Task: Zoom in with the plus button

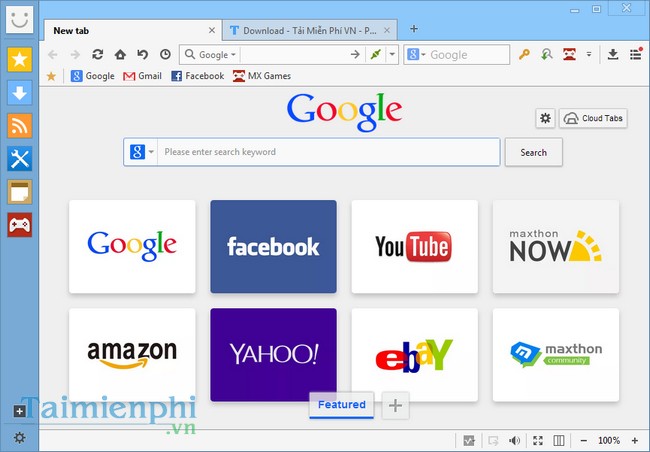Action: (x=635, y=440)
